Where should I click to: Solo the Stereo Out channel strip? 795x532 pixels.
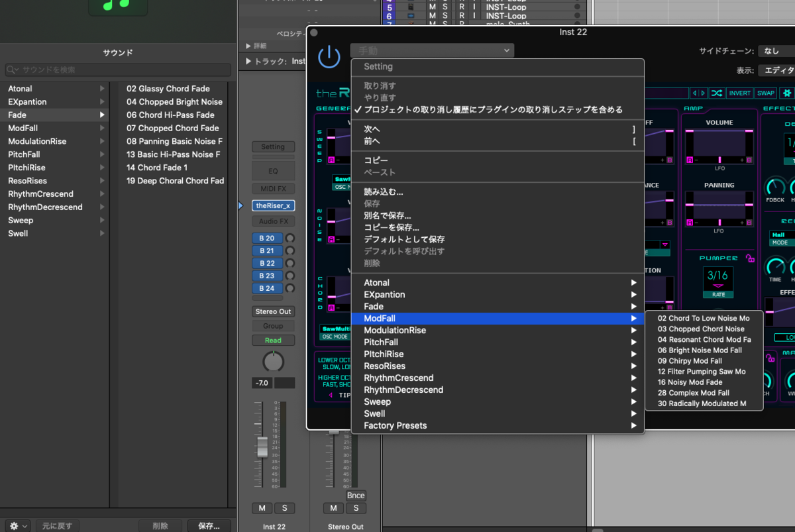pos(356,508)
